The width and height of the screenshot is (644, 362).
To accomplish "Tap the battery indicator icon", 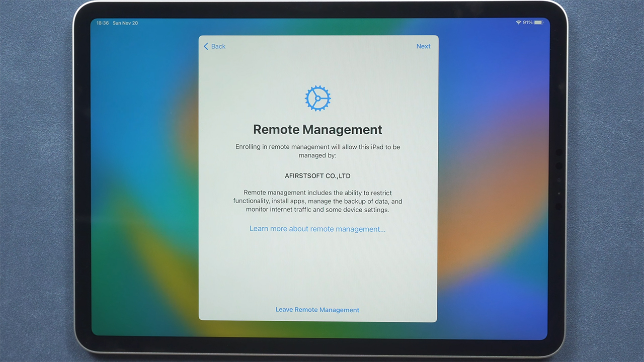I will pyautogui.click(x=539, y=23).
